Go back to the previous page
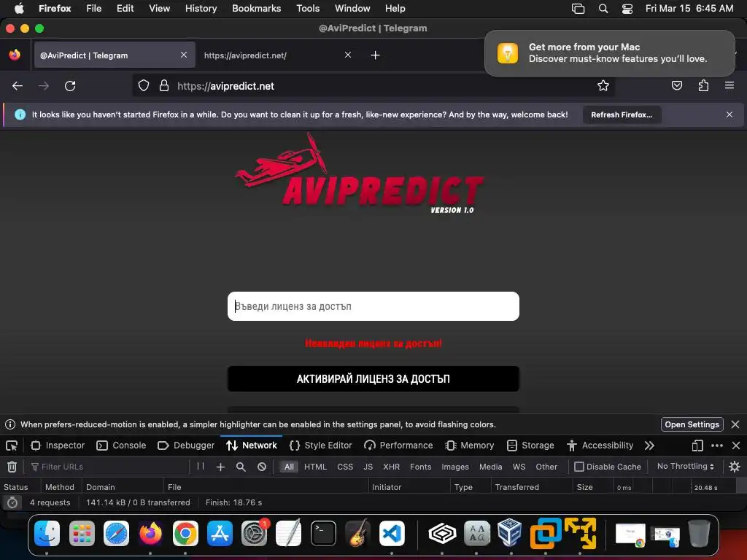Image resolution: width=747 pixels, height=560 pixels. coord(18,86)
